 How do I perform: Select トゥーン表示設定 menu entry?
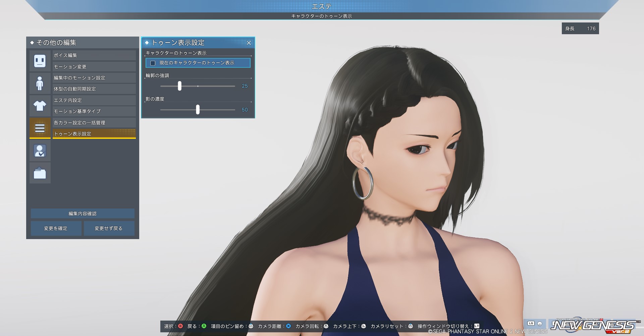[x=94, y=134]
